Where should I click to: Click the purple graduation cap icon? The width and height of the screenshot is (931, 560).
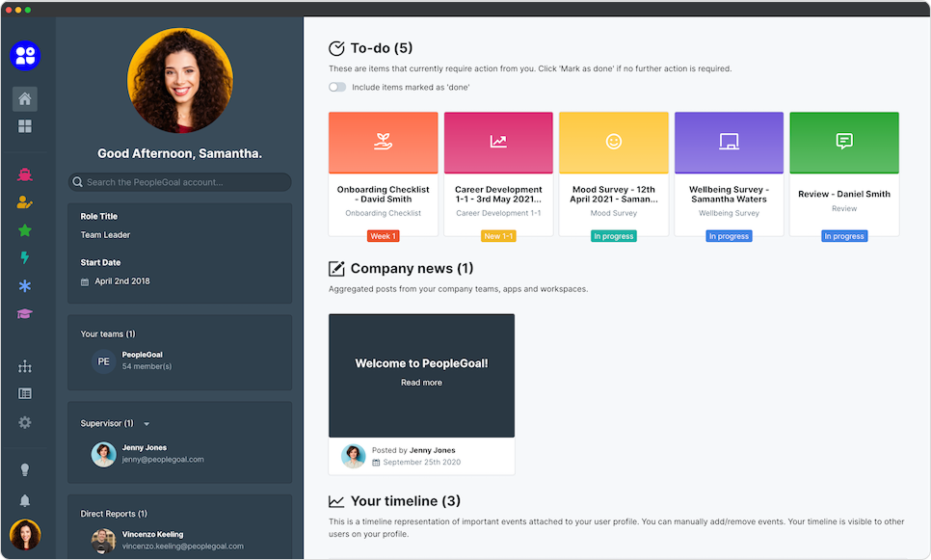tap(25, 314)
